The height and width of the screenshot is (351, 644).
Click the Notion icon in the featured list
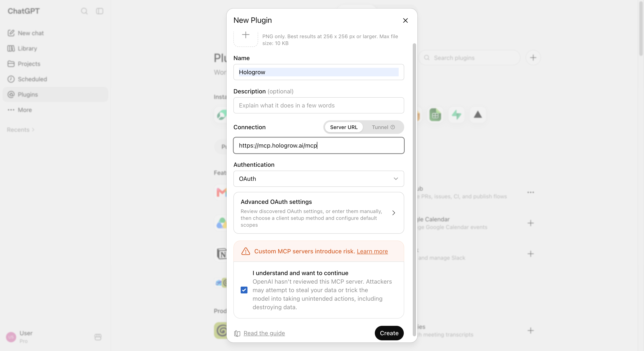(221, 254)
